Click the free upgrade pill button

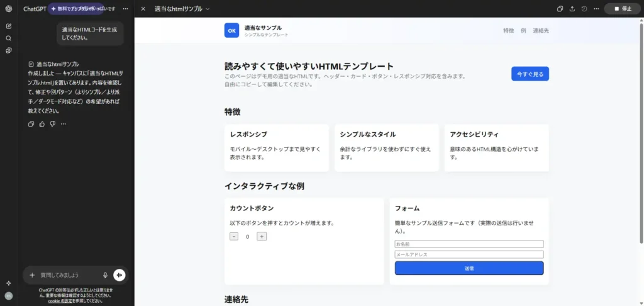point(76,9)
